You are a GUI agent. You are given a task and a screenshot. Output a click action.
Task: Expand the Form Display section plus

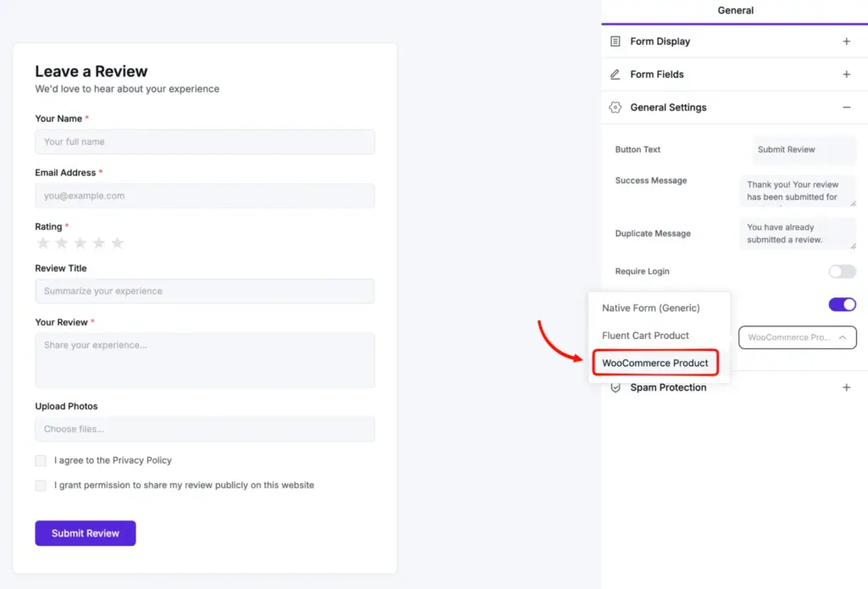coord(847,42)
